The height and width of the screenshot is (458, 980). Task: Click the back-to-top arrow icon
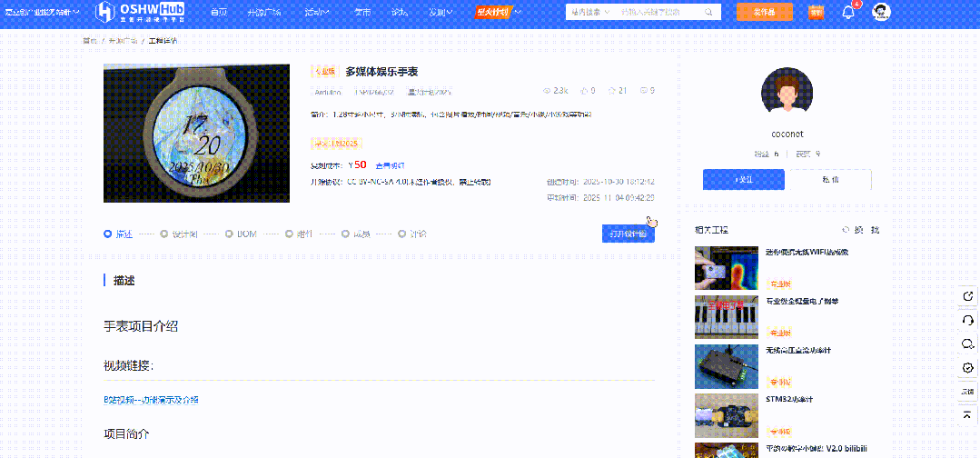coord(967,414)
